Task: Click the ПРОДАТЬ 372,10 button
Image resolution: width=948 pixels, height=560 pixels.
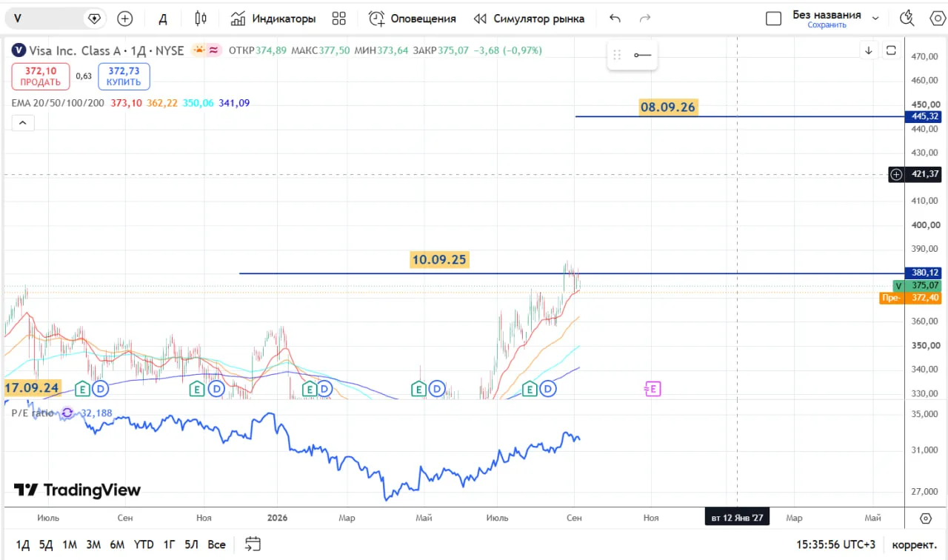Action: pos(41,76)
